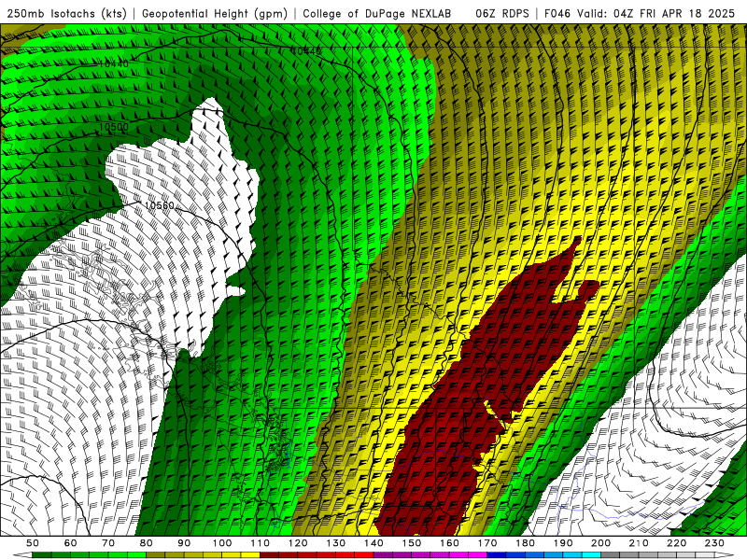Click the 140 knot colorbar label

click(373, 543)
